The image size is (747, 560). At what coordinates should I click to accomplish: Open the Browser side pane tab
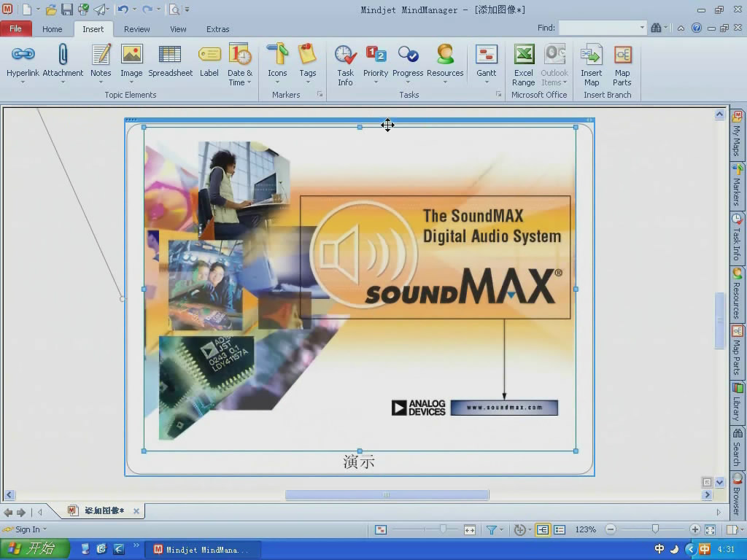click(737, 494)
